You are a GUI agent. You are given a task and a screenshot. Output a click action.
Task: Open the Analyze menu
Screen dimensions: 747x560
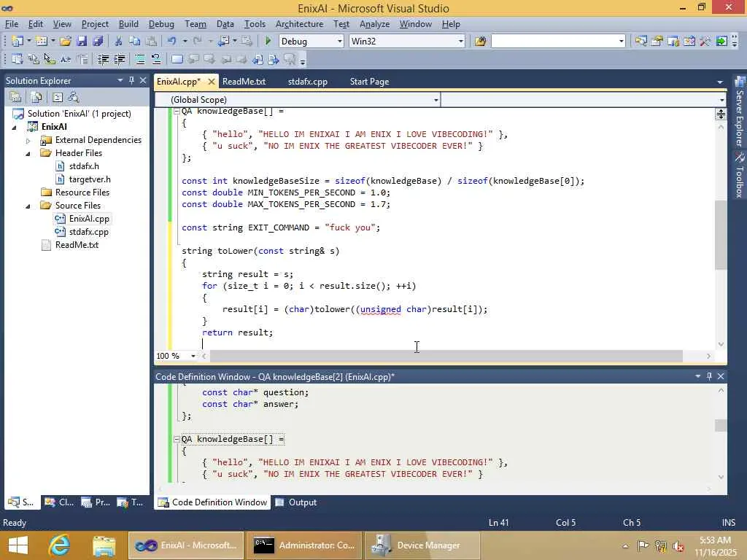[374, 24]
